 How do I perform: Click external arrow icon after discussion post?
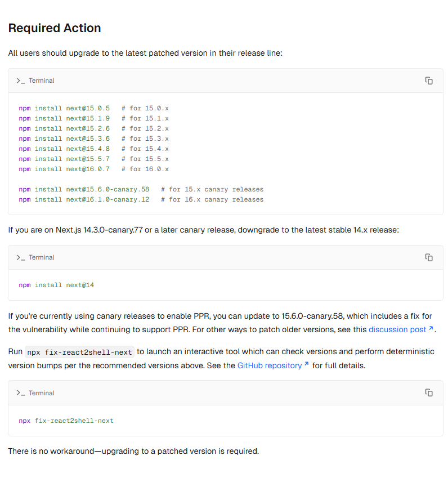(x=431, y=328)
